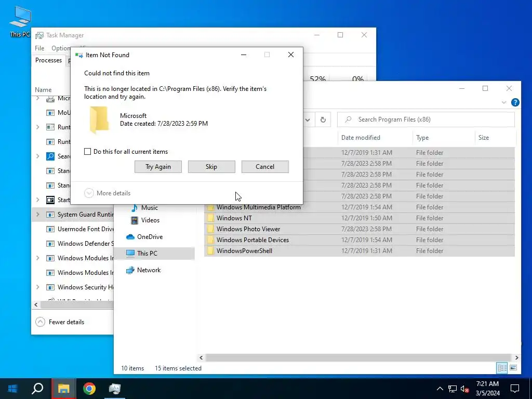The image size is (532, 399).
Task: Switch Explorer to large icons view
Action: (x=513, y=368)
